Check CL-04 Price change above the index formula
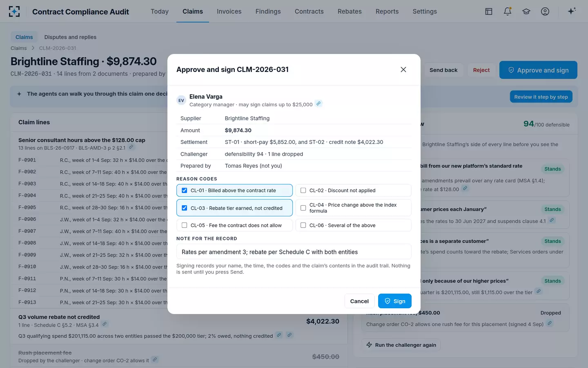This screenshot has width=588, height=368. [x=353, y=208]
